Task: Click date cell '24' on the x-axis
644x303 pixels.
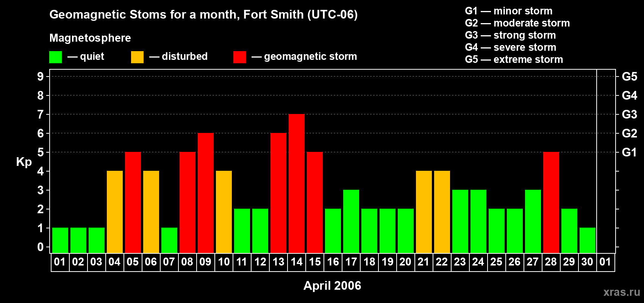Action: [478, 262]
